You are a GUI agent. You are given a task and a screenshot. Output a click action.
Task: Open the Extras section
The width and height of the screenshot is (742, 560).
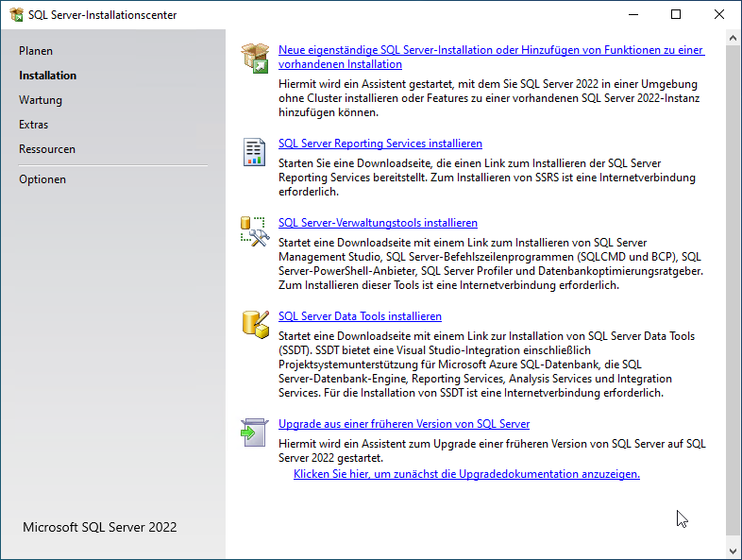click(x=33, y=125)
